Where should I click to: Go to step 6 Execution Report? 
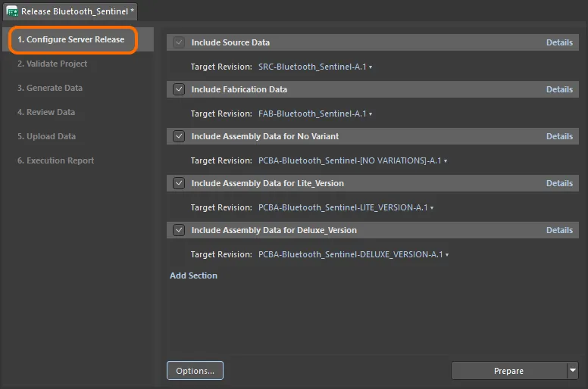click(55, 160)
